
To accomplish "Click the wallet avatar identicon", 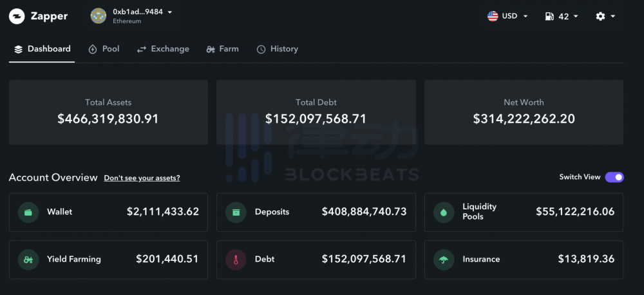I will (99, 16).
